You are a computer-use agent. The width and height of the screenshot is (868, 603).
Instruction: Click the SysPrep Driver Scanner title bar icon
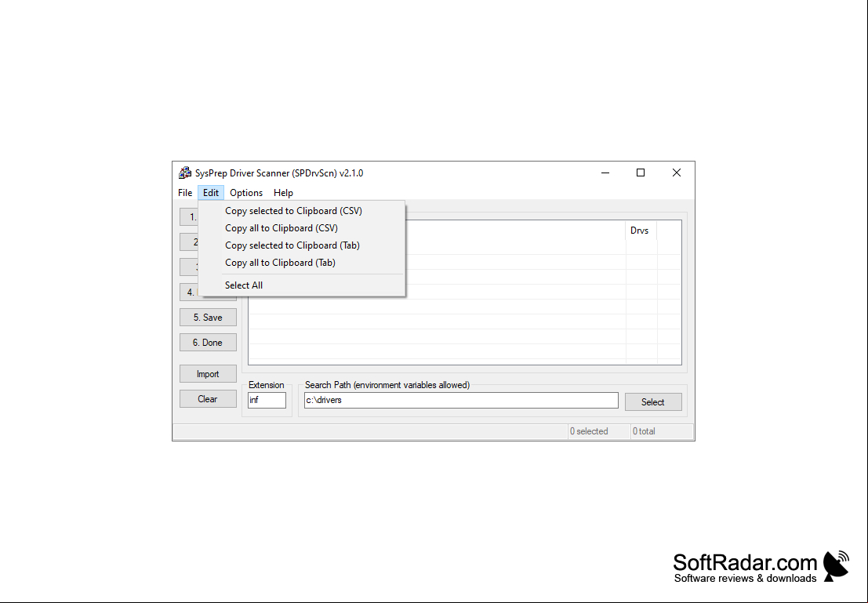[x=185, y=173]
